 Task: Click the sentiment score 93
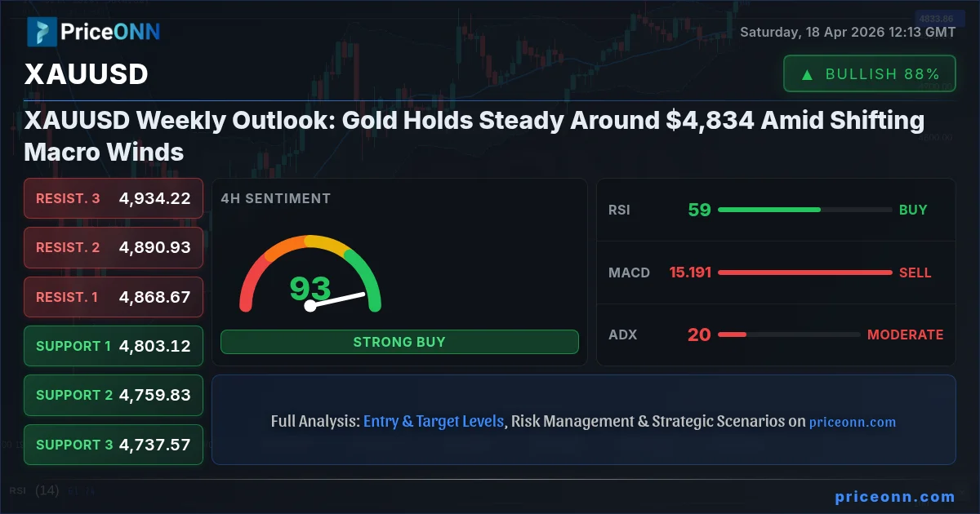pyautogui.click(x=310, y=289)
